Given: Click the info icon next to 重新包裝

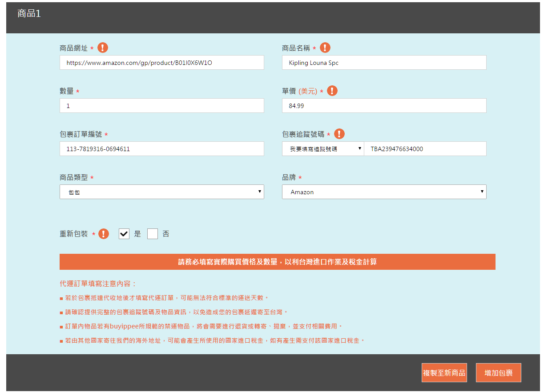Looking at the screenshot, I should 104,233.
